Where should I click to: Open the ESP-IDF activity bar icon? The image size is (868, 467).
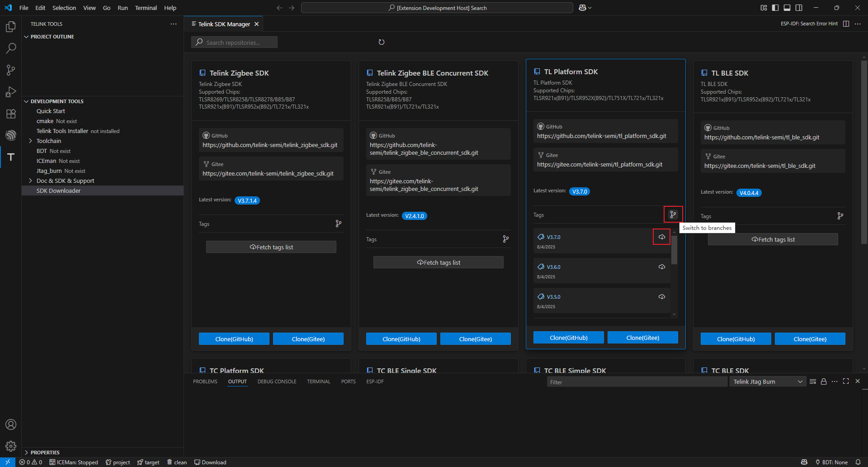coord(11,135)
